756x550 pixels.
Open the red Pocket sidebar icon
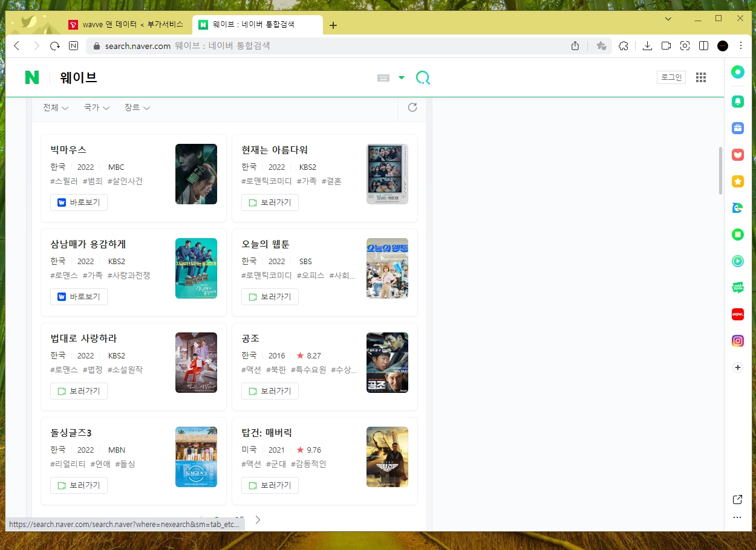pyautogui.click(x=737, y=155)
